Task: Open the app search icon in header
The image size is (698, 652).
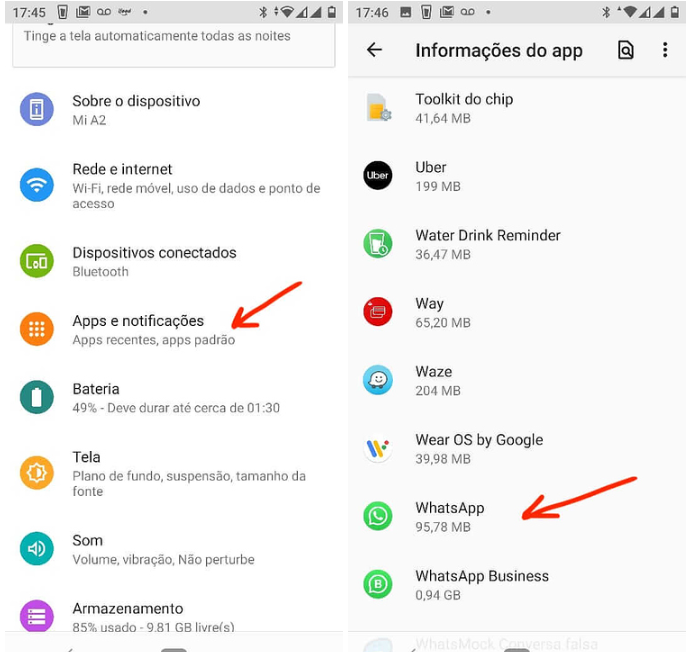Action: point(625,50)
